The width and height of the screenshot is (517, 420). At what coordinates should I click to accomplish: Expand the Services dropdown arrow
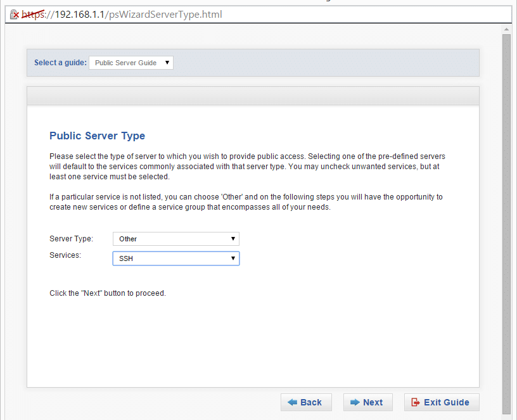click(233, 258)
